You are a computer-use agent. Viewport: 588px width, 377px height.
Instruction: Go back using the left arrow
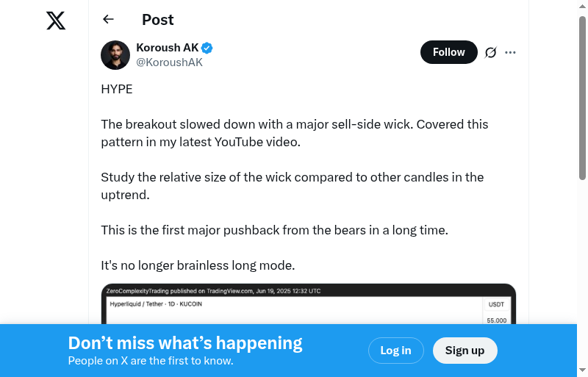109,20
